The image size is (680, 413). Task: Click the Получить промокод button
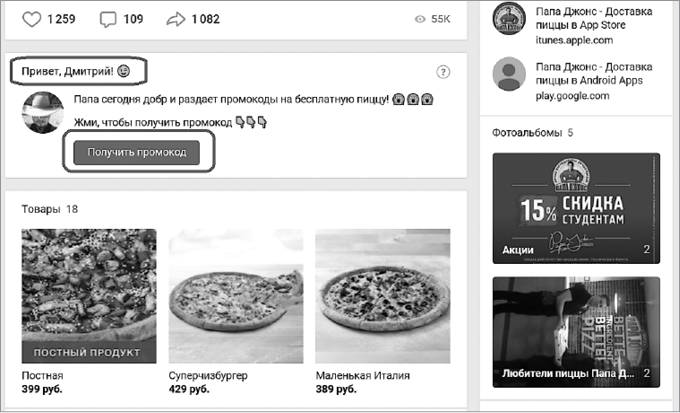(x=137, y=152)
